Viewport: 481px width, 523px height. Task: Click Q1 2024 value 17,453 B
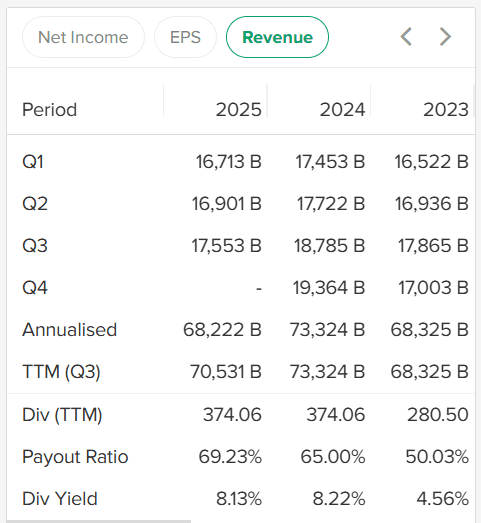pyautogui.click(x=330, y=162)
